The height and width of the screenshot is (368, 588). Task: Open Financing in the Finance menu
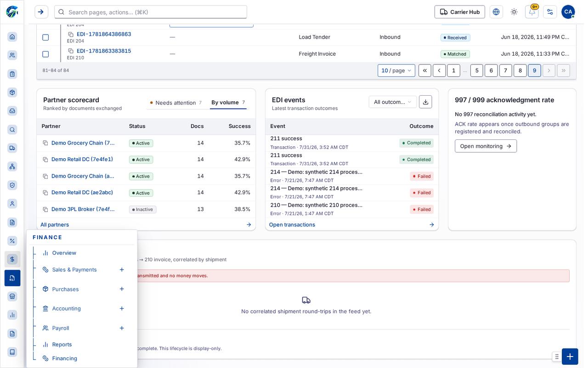click(x=65, y=358)
